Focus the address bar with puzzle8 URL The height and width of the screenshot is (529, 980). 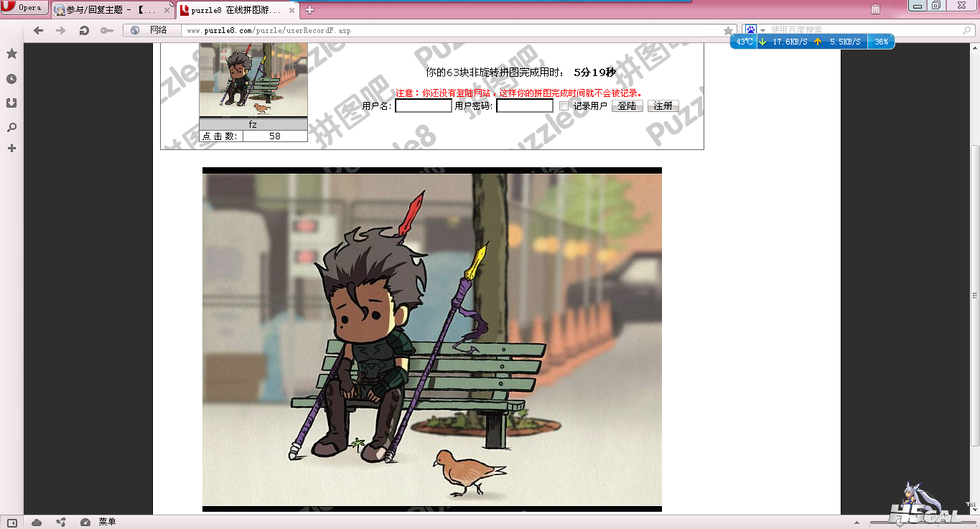[x=452, y=30]
